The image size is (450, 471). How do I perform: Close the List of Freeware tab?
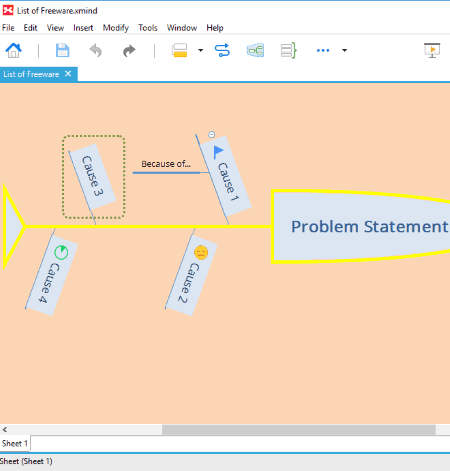68,74
